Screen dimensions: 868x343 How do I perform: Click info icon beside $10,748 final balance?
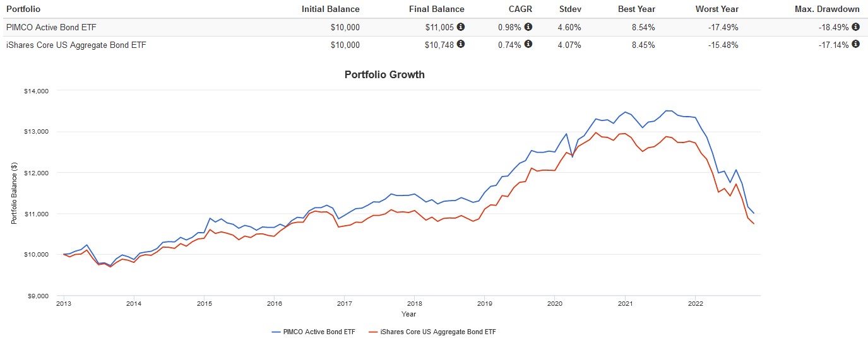(461, 44)
